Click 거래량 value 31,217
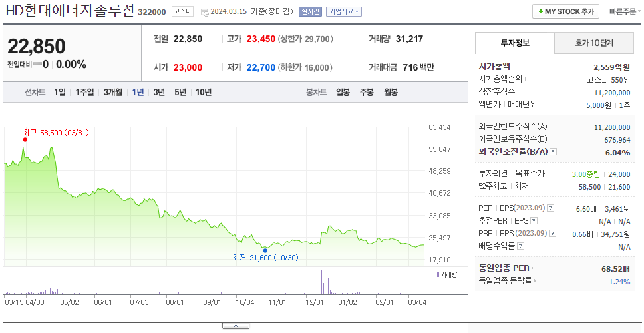This screenshot has height=333, width=644. (x=409, y=39)
